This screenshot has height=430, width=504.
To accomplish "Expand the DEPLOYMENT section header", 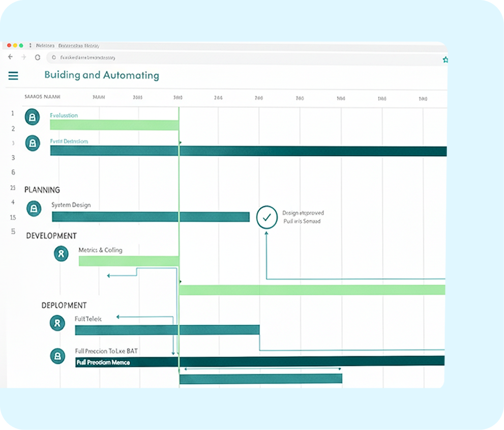I will coord(64,305).
